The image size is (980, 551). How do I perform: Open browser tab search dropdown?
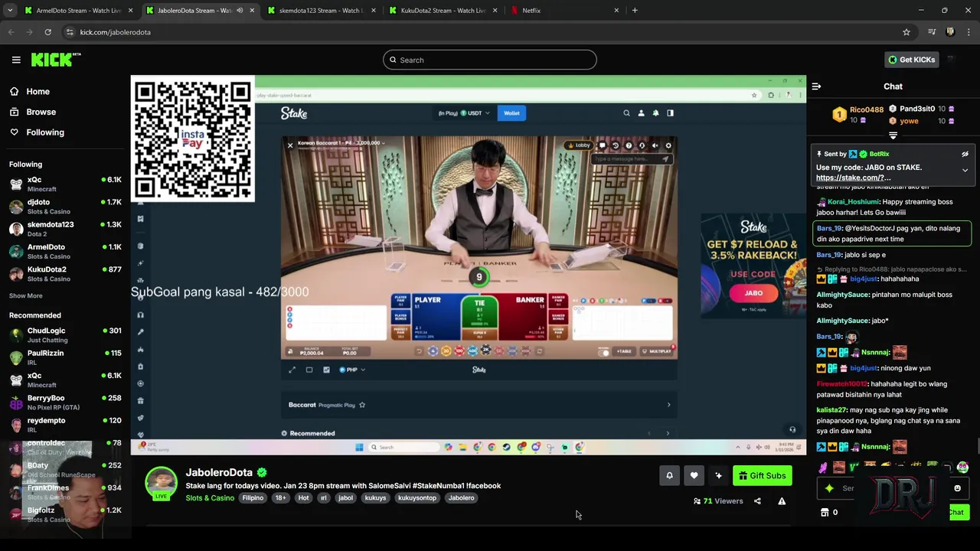pyautogui.click(x=10, y=11)
